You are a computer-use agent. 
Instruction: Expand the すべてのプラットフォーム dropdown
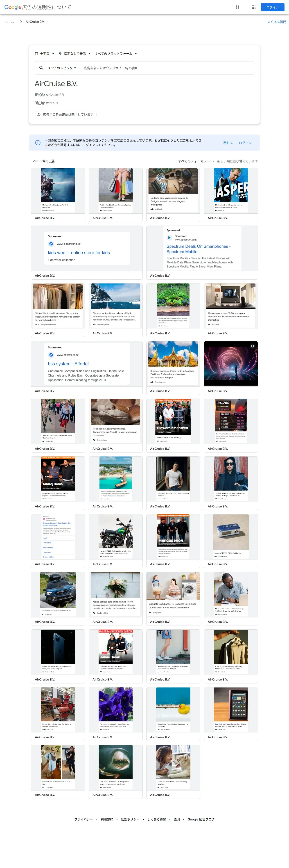pyautogui.click(x=116, y=54)
